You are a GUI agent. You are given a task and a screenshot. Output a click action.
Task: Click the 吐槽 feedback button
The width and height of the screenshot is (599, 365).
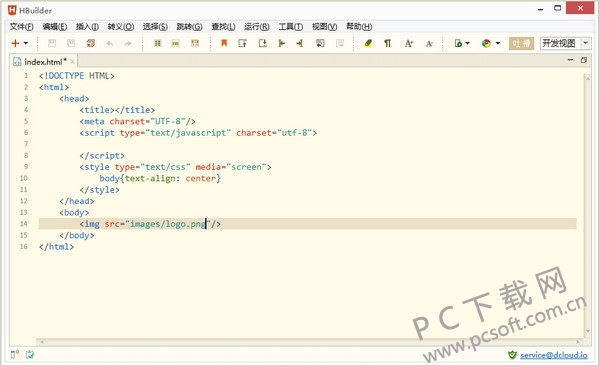click(521, 43)
